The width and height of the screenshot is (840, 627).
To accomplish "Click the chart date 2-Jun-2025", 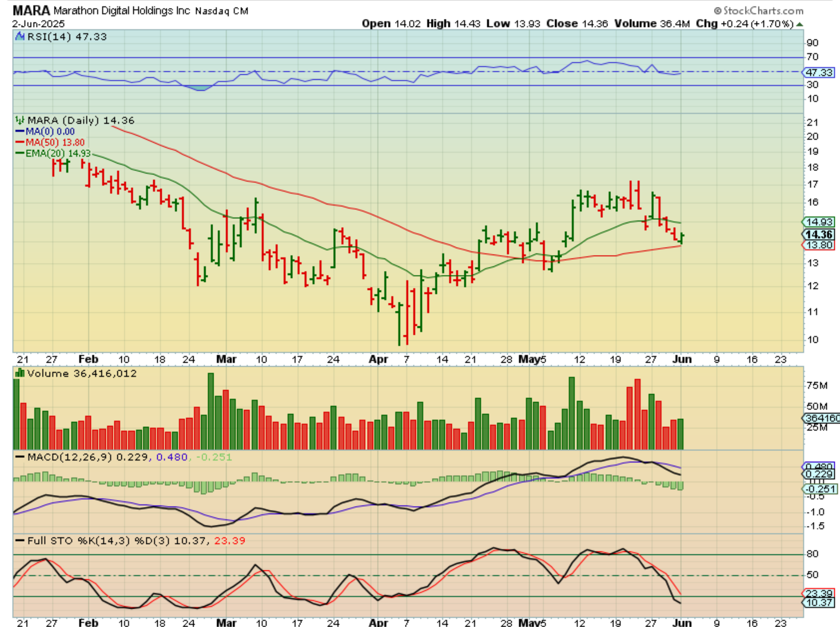I will [x=38, y=24].
